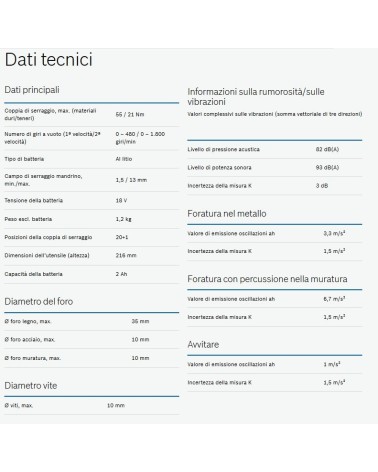Image resolution: width=378 pixels, height=472 pixels.
Task: Select the Foratura nel metallo heading
Action: 227,214
